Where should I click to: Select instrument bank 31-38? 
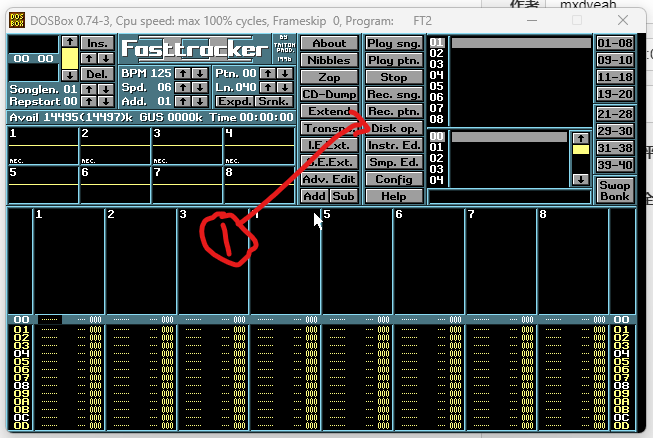[615, 148]
